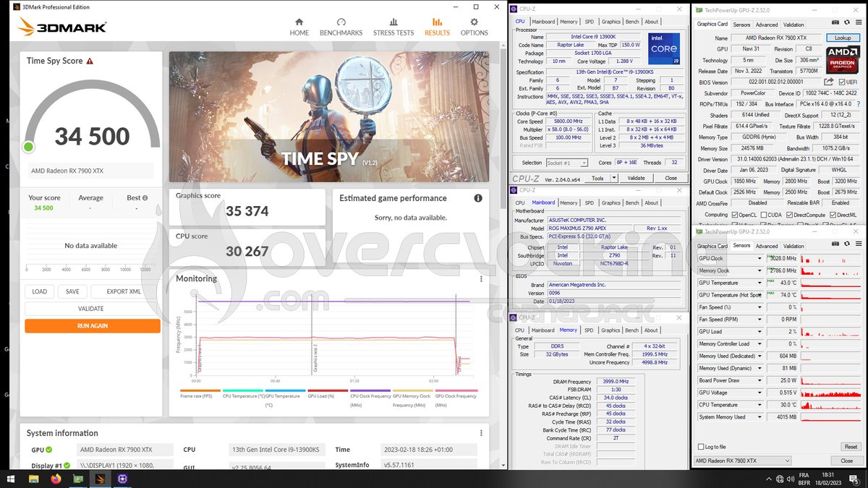Click the Time Spy Score warning icon
Viewport: 868px width, 488px height.
(x=90, y=61)
